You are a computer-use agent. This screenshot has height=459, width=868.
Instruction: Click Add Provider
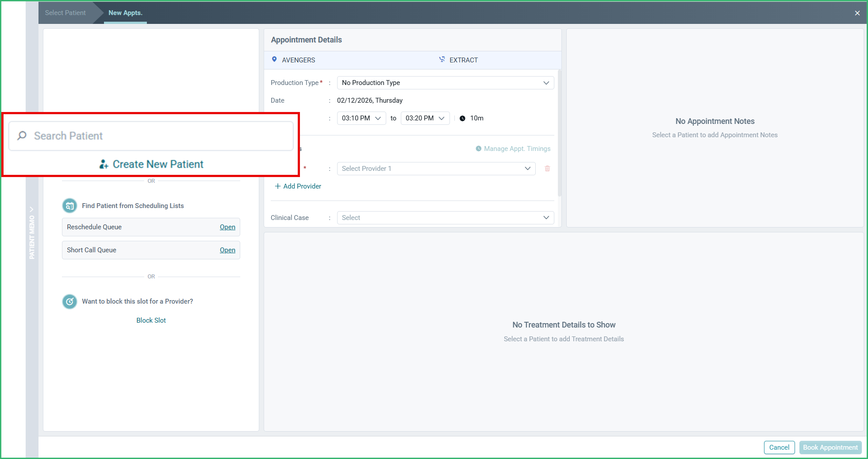pyautogui.click(x=298, y=186)
